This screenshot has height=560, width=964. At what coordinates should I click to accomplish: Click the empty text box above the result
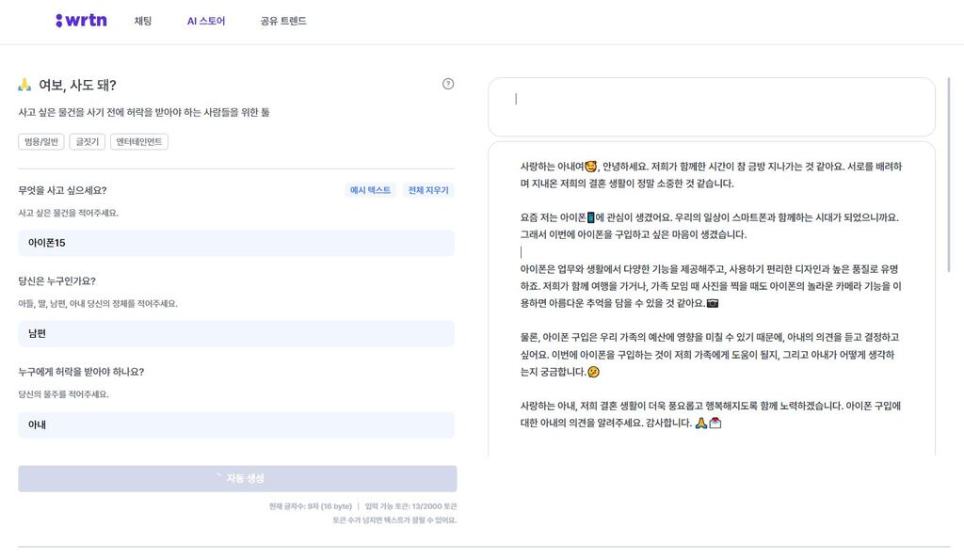point(712,107)
